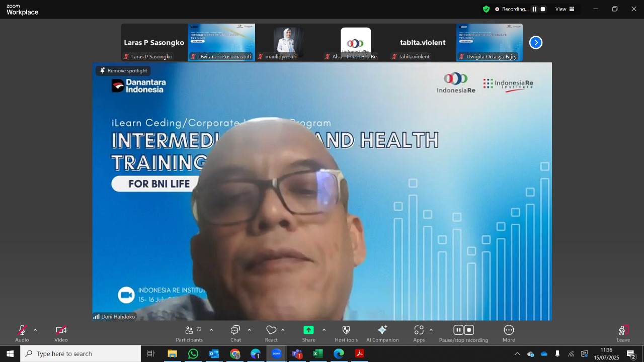Screen dimensions: 644x362
Task: Open Windows Start menu
Action: tap(10, 354)
